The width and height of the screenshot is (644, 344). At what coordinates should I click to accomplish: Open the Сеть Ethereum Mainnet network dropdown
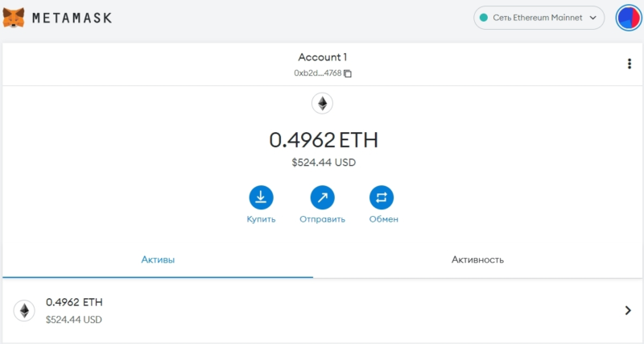(x=539, y=18)
